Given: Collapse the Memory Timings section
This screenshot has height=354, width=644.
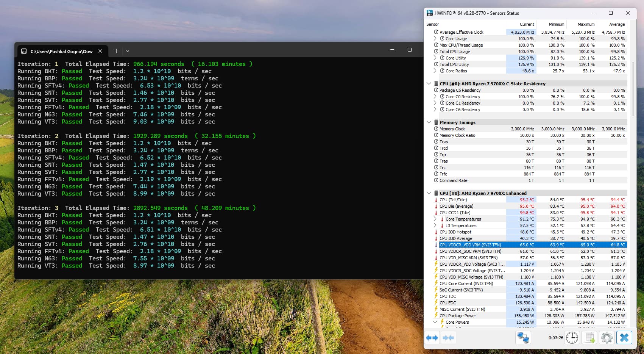Looking at the screenshot, I should coord(429,122).
